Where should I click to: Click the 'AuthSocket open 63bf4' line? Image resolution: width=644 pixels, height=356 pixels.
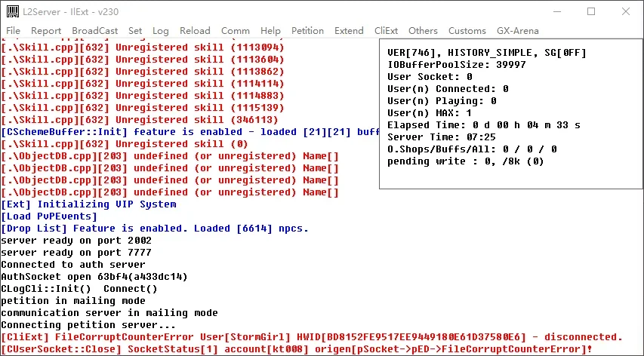click(x=94, y=277)
